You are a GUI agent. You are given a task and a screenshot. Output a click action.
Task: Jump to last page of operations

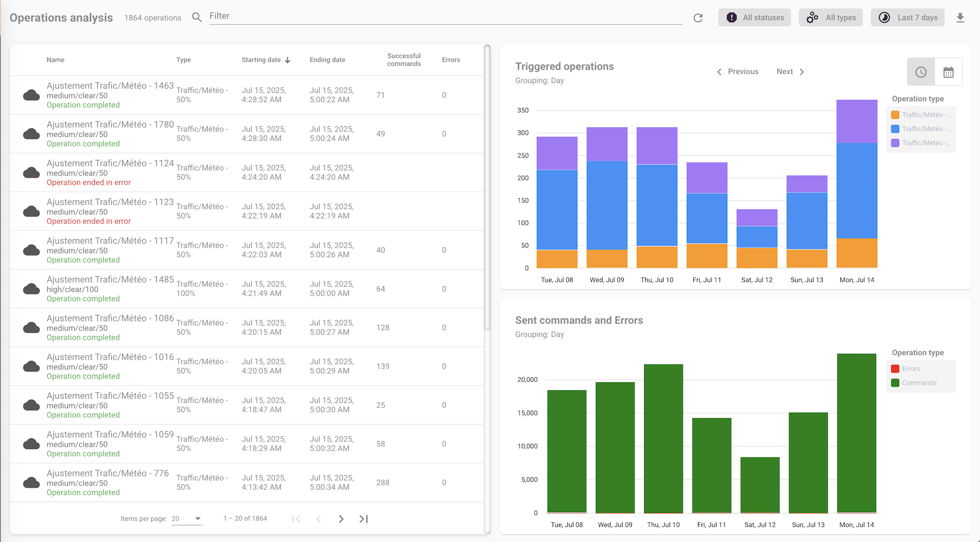point(363,519)
